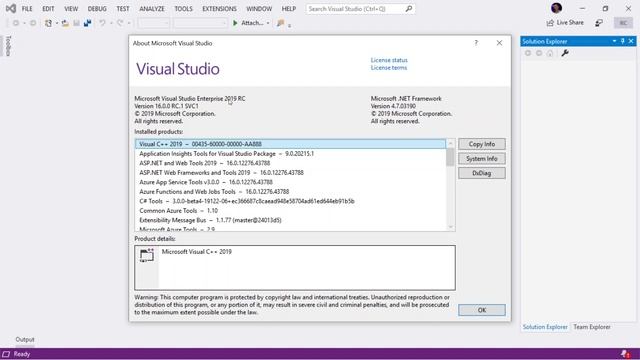Open the Attach button dropdown arrow
The width and height of the screenshot is (640, 360).
268,23
